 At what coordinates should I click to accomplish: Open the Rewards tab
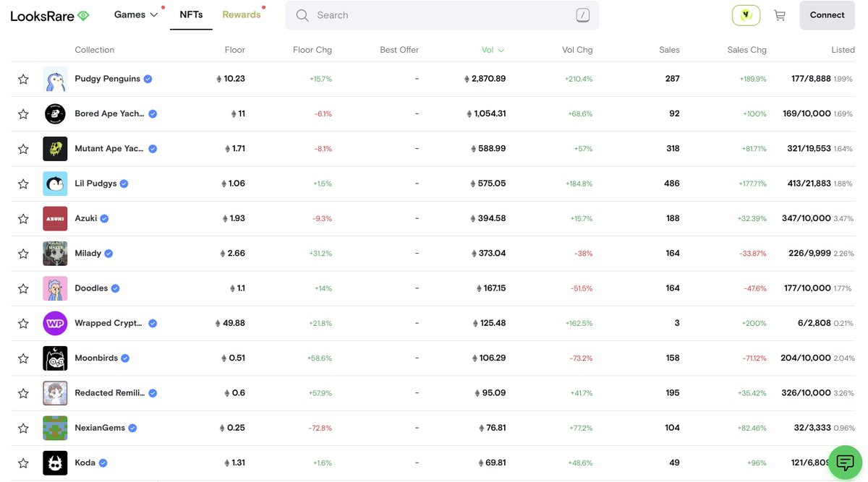242,14
